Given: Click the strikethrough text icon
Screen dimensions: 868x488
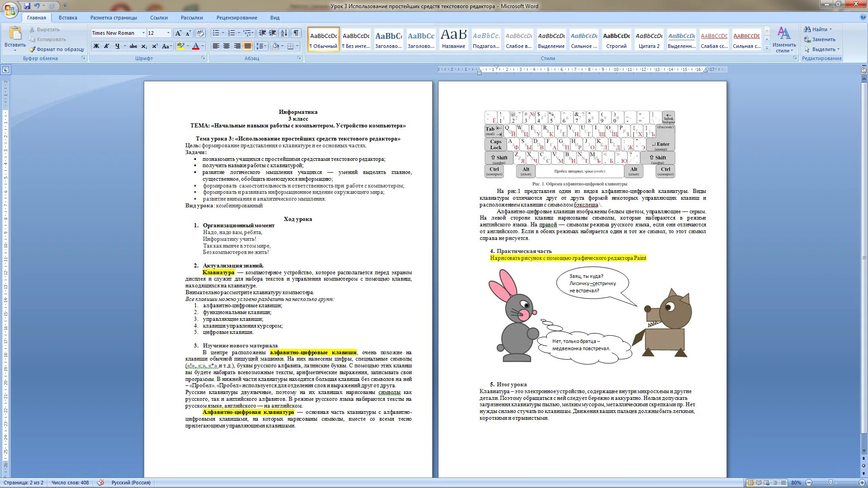Looking at the screenshot, I should 133,46.
